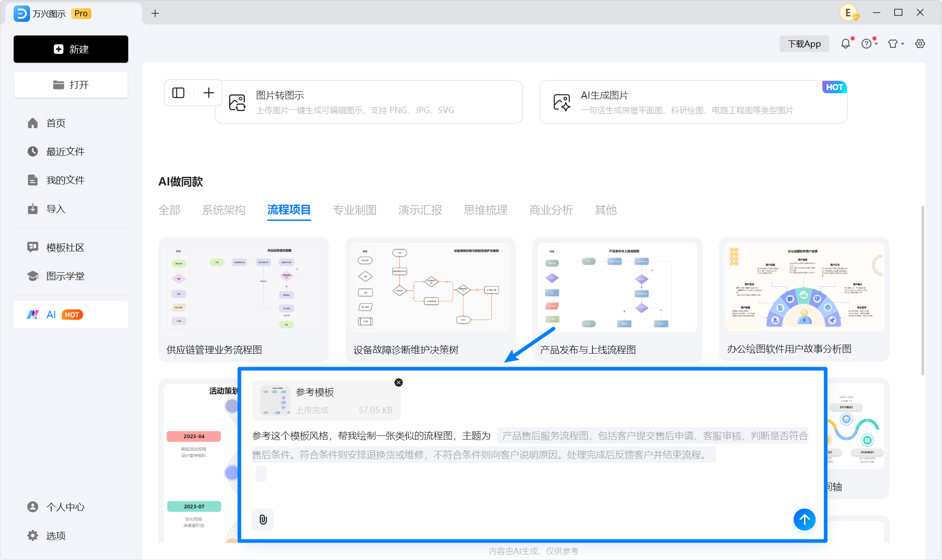Toggle the sidebar panel layout icon
The height and width of the screenshot is (560, 942).
click(178, 93)
